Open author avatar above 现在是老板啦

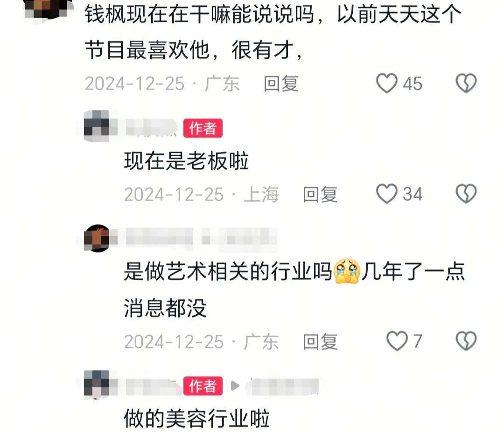point(97,126)
